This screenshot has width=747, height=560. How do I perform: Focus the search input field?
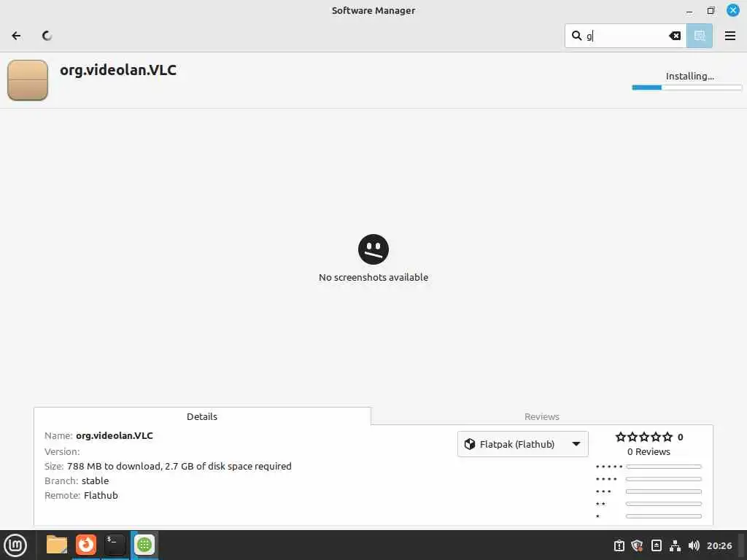click(626, 36)
